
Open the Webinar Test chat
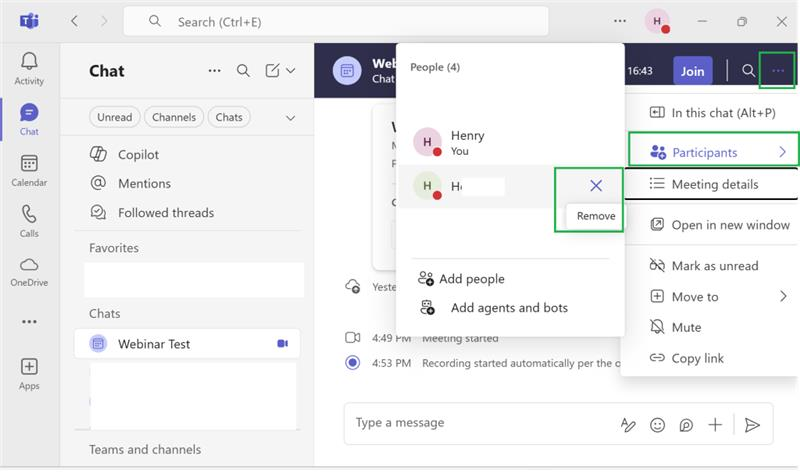click(187, 344)
